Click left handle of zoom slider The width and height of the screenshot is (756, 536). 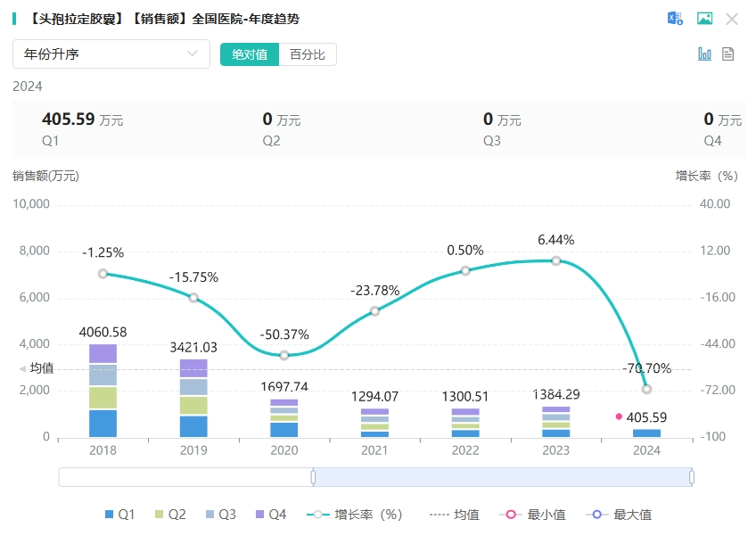[314, 477]
